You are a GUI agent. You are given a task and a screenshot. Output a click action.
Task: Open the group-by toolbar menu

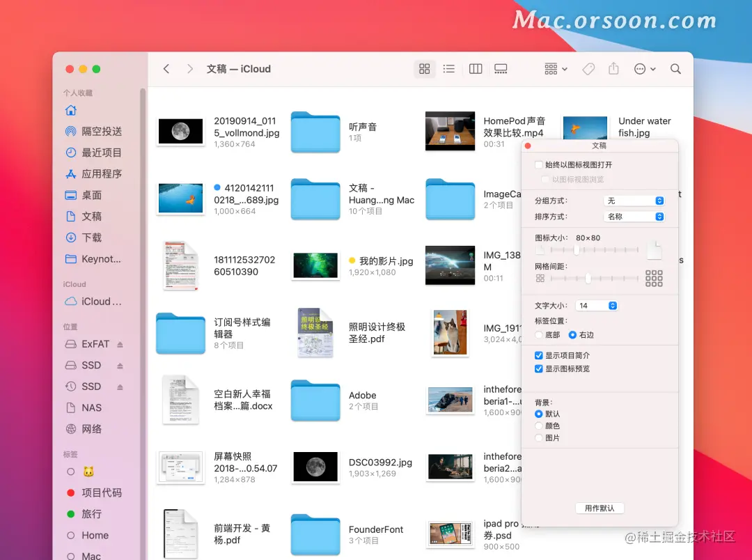click(556, 69)
